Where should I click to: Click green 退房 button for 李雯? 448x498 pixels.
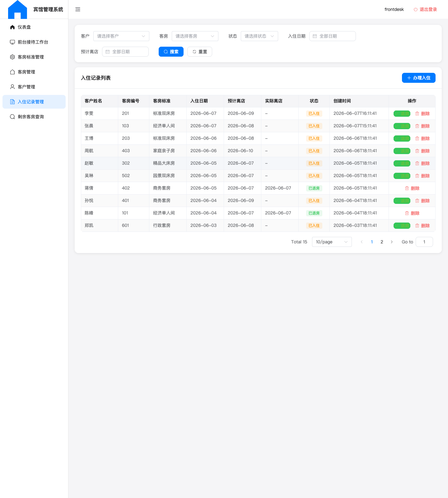point(402,114)
